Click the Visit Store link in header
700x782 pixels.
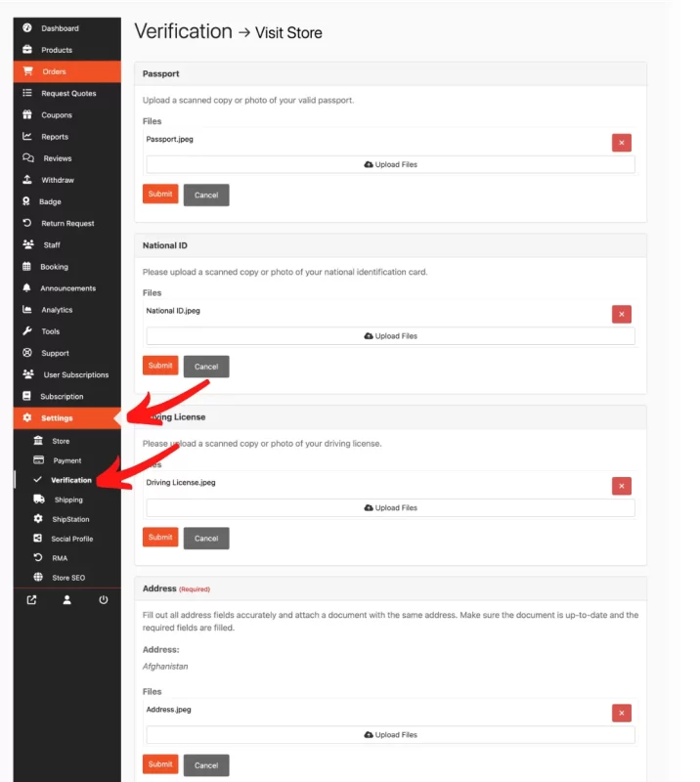click(288, 33)
